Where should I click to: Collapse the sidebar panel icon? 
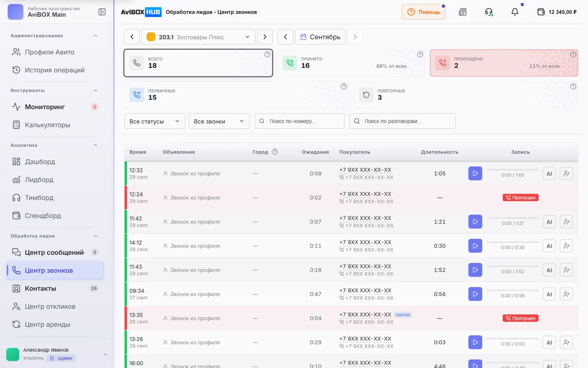pos(102,12)
